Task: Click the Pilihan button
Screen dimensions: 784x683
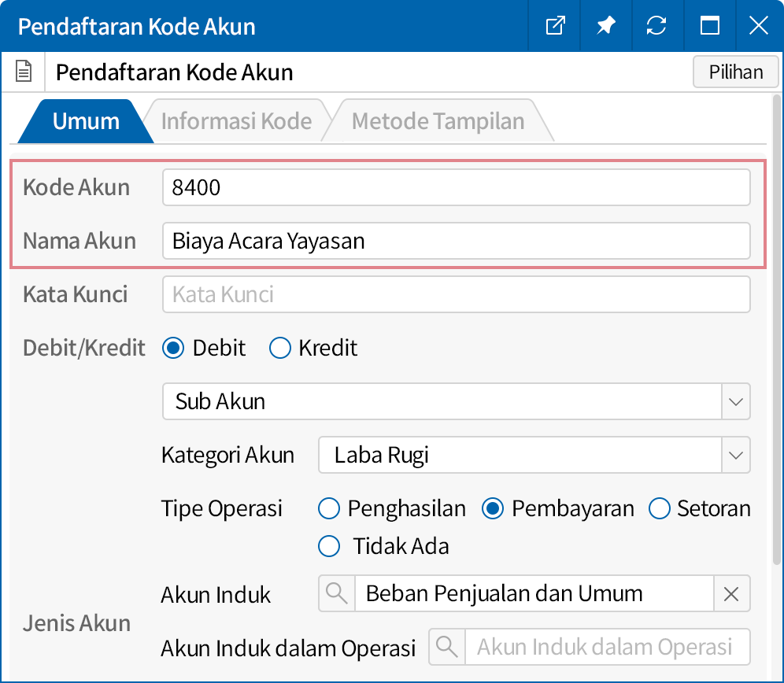Action: (736, 72)
